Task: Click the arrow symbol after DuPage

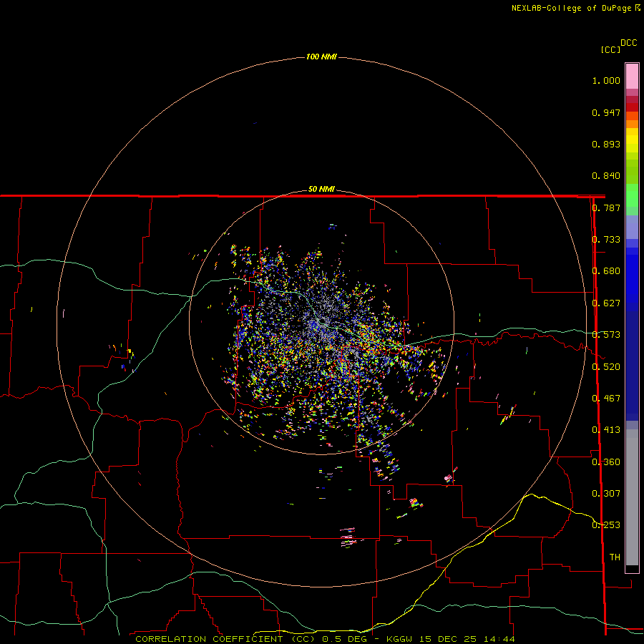Action: click(x=638, y=8)
